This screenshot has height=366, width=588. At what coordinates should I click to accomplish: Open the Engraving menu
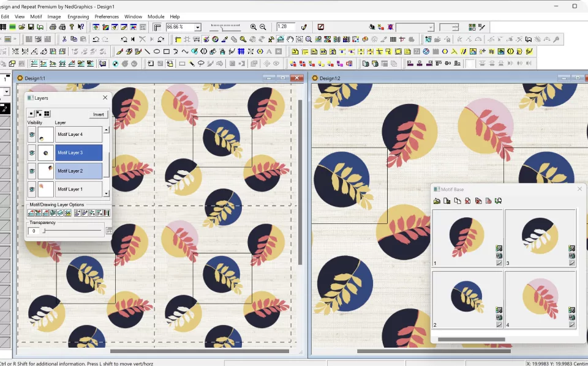(78, 17)
